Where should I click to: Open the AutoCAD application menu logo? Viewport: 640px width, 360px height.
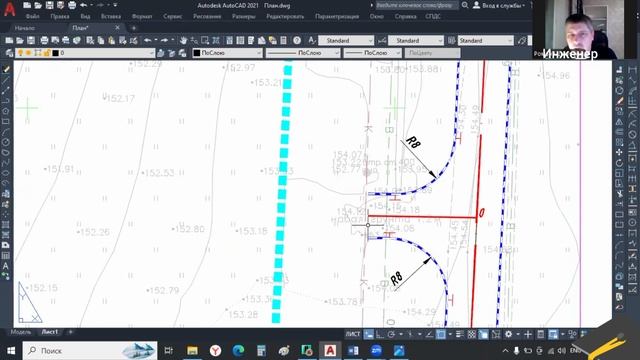(9, 9)
